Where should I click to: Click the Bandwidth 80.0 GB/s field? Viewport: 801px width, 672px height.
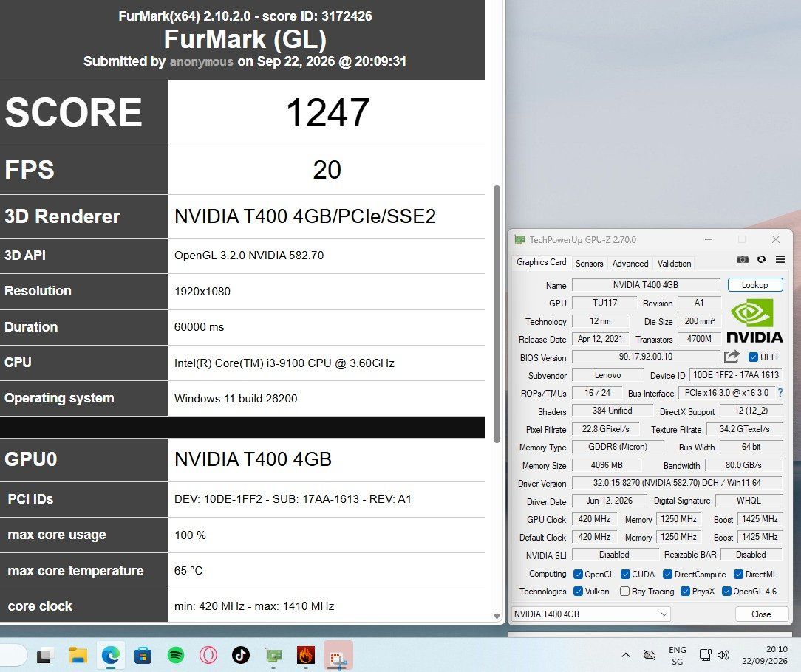coord(743,464)
